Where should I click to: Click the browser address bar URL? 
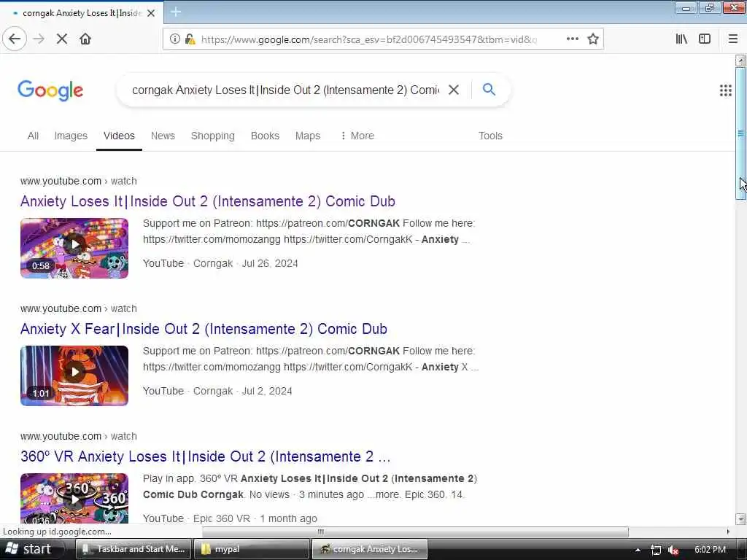369,39
